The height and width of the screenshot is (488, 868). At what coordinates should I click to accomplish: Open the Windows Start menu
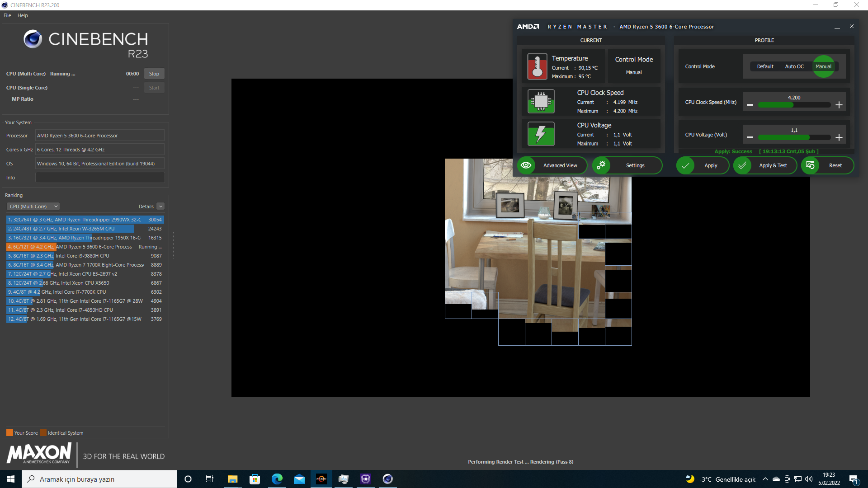click(11, 479)
